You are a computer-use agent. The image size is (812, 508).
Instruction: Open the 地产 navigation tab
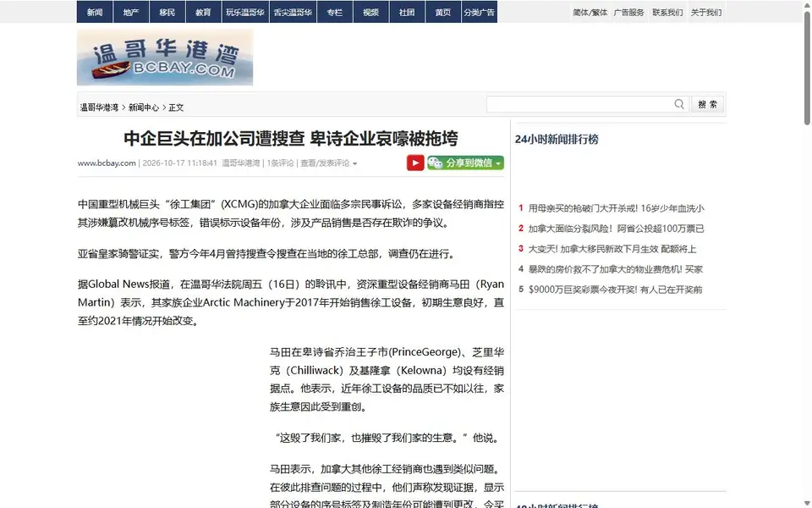131,12
